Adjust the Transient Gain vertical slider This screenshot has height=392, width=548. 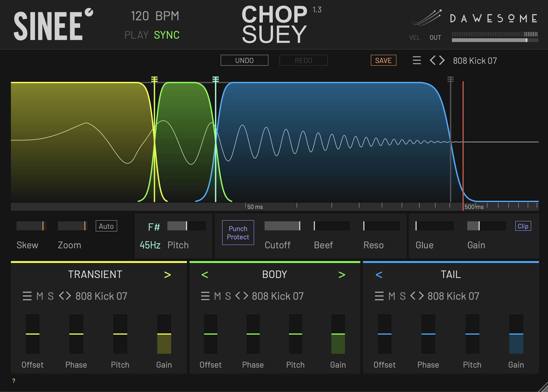[164, 334]
